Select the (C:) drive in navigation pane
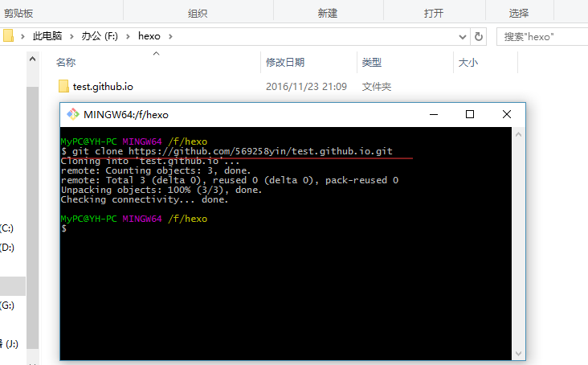 coord(7,228)
